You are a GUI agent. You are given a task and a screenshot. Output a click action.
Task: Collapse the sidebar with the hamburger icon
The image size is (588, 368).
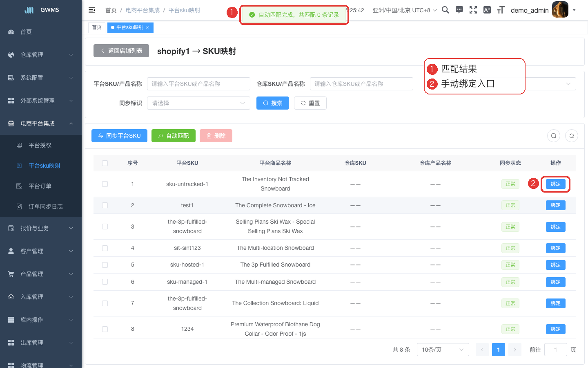(x=92, y=10)
